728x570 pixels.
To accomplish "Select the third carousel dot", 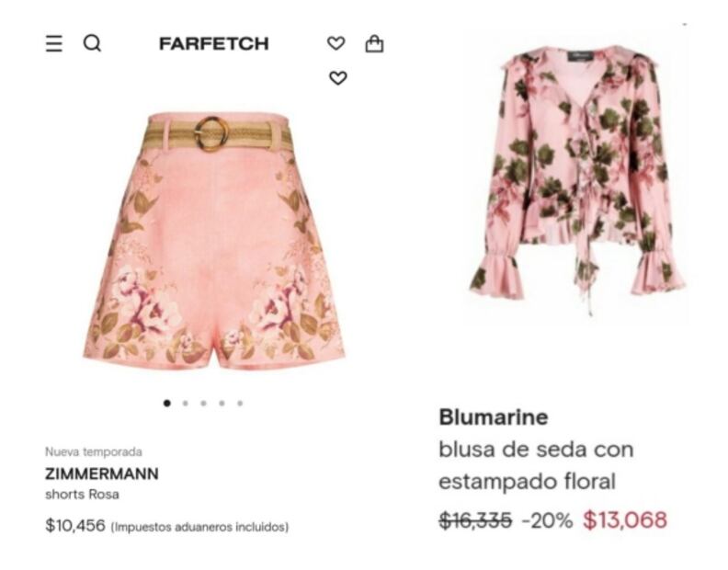I will click(203, 404).
